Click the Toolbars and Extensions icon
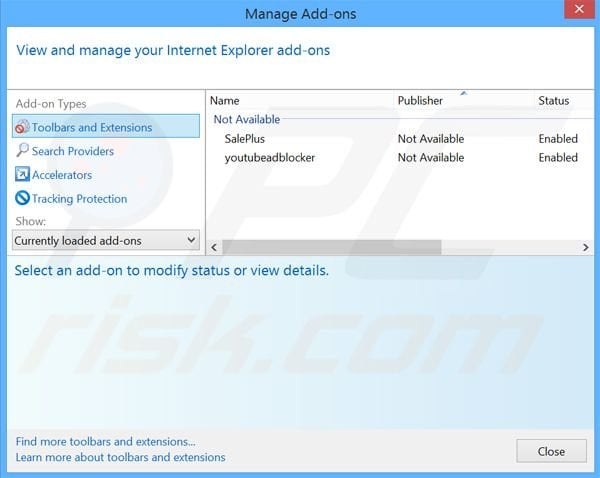This screenshot has height=478, width=600. tap(22, 127)
